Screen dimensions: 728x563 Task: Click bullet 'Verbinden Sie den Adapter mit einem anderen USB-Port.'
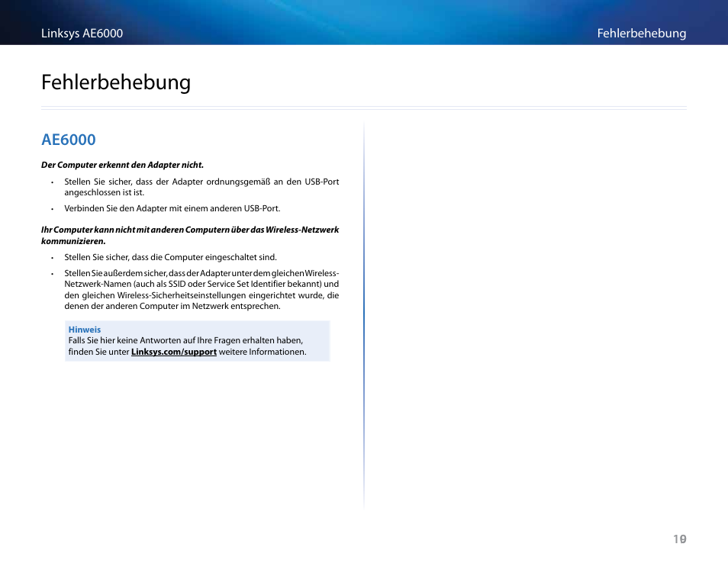pyautogui.click(x=172, y=208)
